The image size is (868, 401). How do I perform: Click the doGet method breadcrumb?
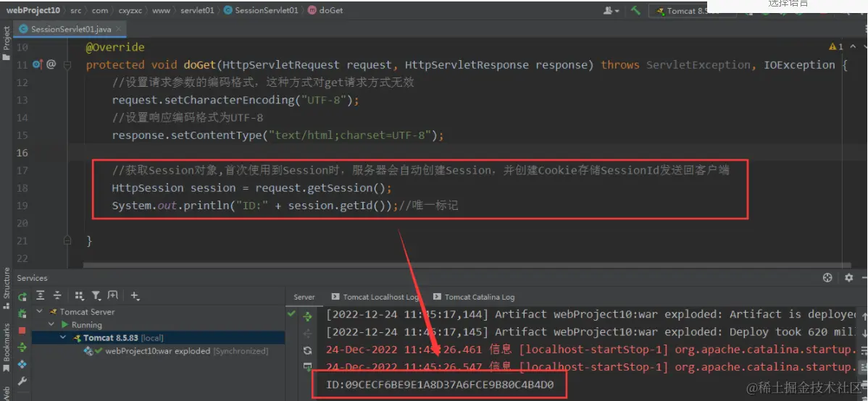(325, 11)
